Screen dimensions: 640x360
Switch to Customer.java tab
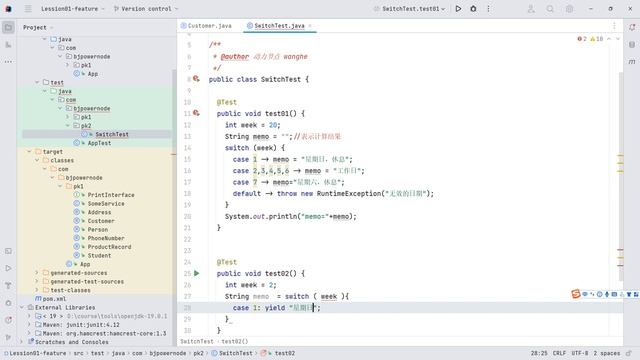(206, 26)
